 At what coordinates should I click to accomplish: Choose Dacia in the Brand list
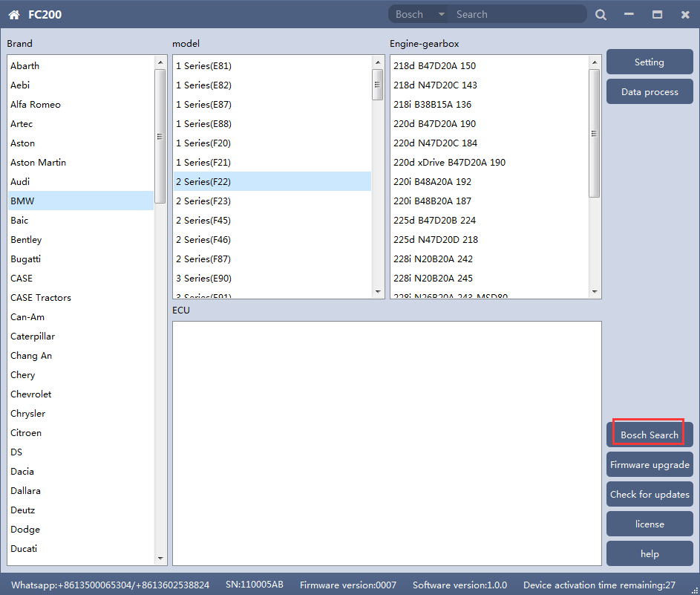click(81, 471)
